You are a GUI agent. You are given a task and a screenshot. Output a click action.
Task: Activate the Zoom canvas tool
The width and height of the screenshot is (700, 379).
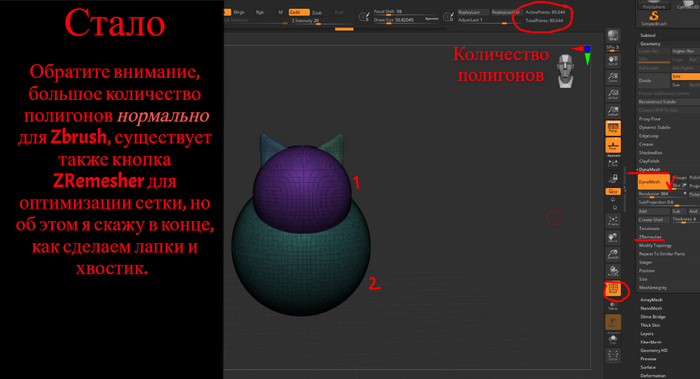pyautogui.click(x=613, y=77)
